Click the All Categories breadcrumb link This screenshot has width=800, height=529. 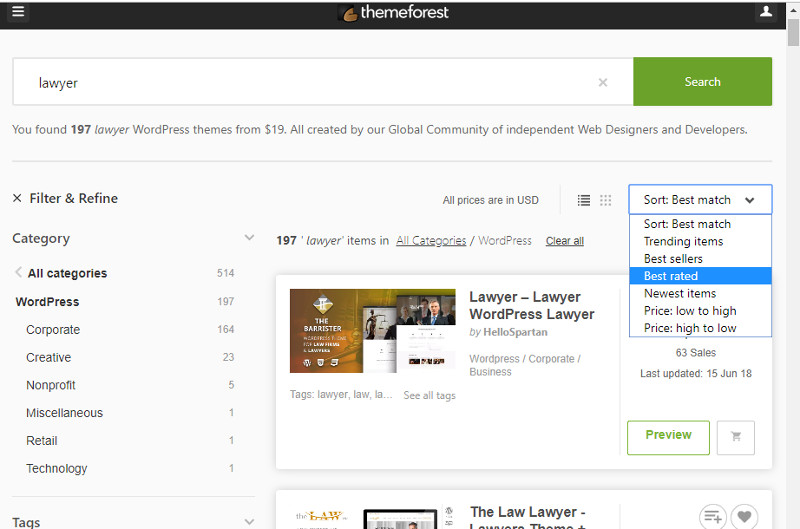pyautogui.click(x=431, y=240)
